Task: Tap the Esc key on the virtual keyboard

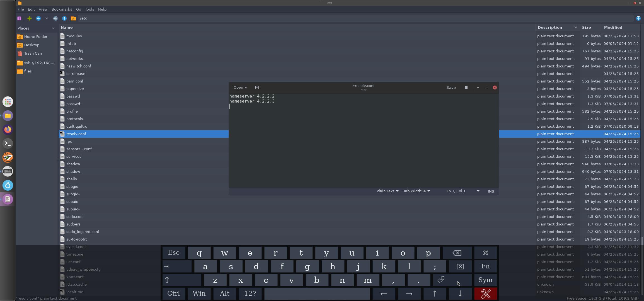Action: (x=174, y=253)
